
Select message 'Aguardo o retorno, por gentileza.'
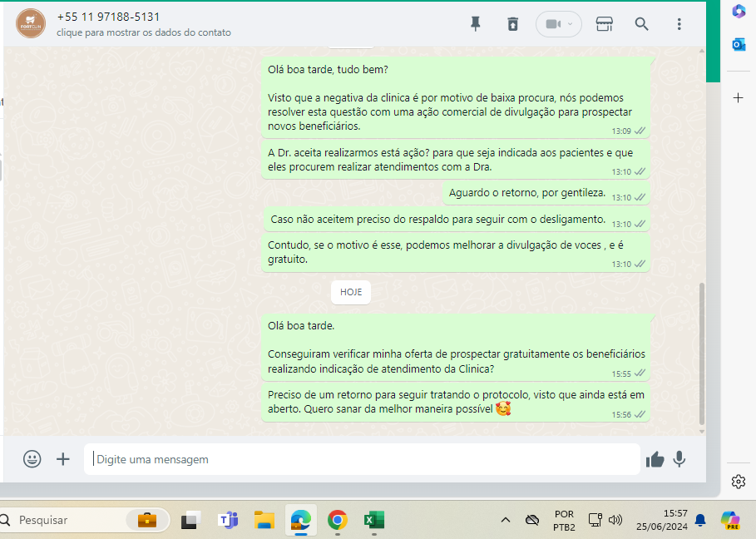point(546,193)
